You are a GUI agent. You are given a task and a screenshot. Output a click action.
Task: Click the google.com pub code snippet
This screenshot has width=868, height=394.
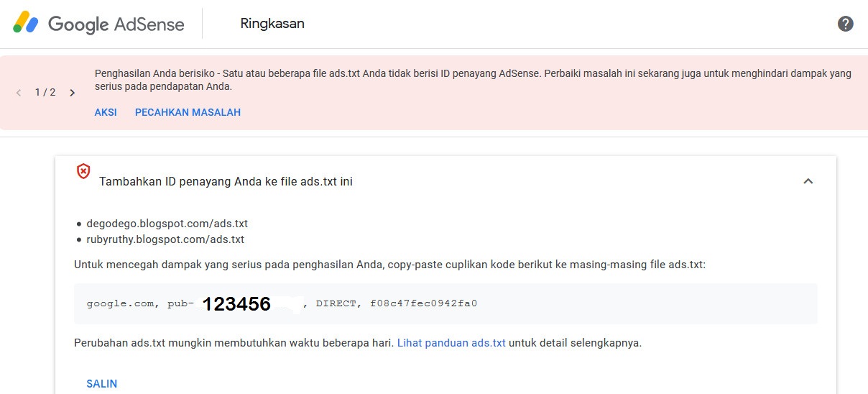click(x=445, y=303)
